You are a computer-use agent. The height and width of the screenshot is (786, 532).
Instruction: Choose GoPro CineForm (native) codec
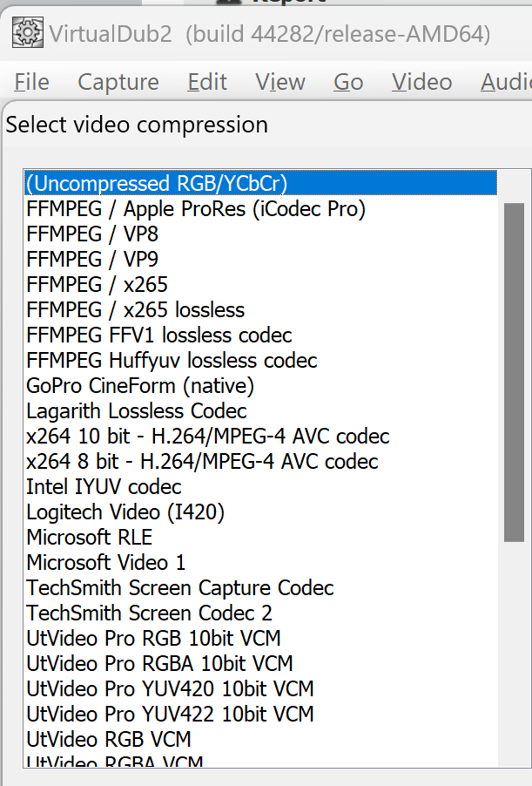[x=140, y=385]
